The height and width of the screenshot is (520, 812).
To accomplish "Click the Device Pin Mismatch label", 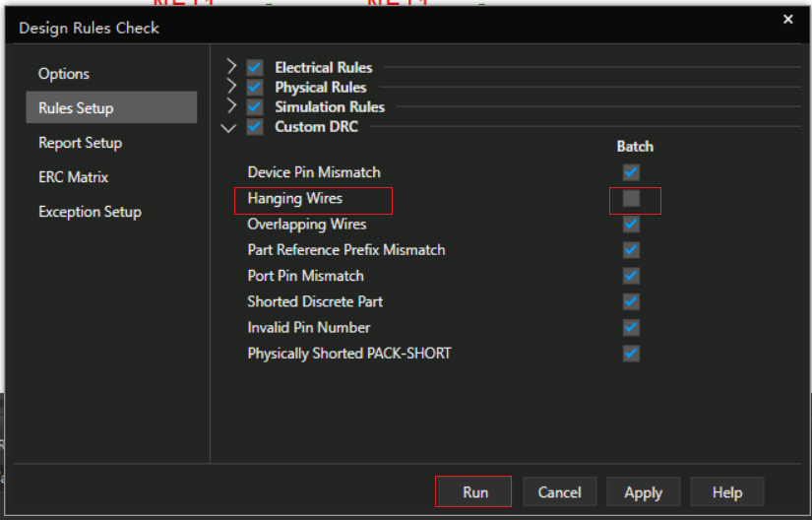I will pyautogui.click(x=314, y=172).
